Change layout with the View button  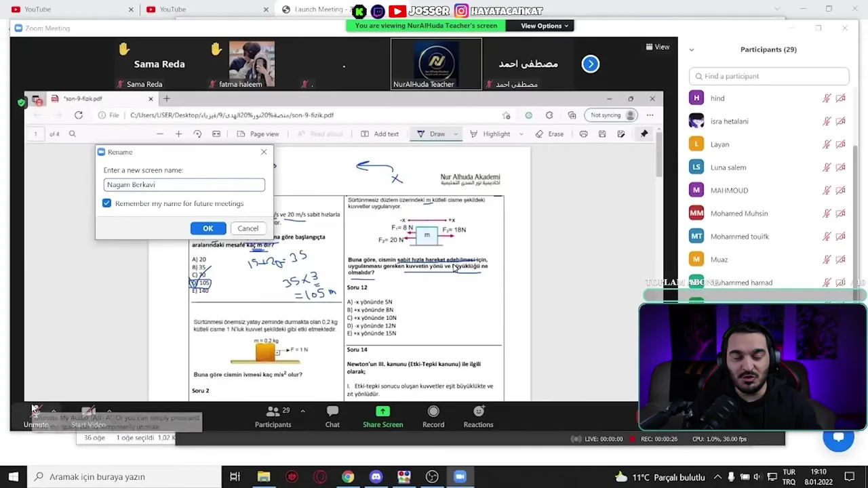click(657, 47)
